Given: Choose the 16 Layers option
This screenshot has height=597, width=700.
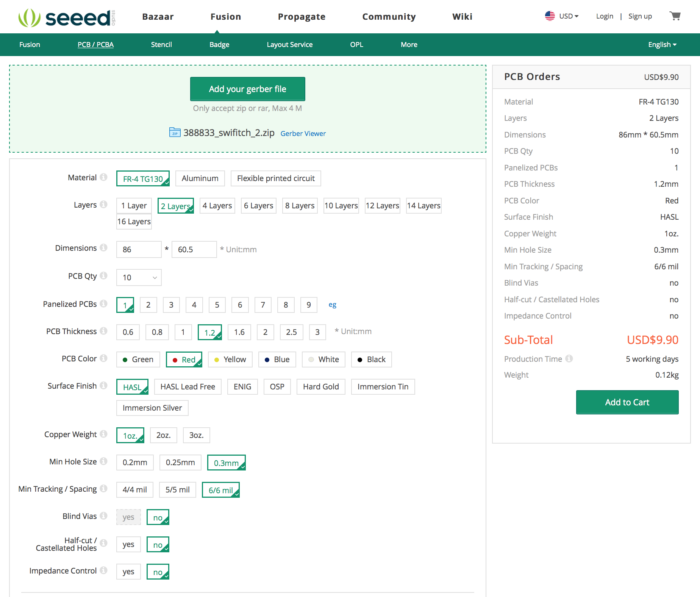Looking at the screenshot, I should pyautogui.click(x=134, y=222).
